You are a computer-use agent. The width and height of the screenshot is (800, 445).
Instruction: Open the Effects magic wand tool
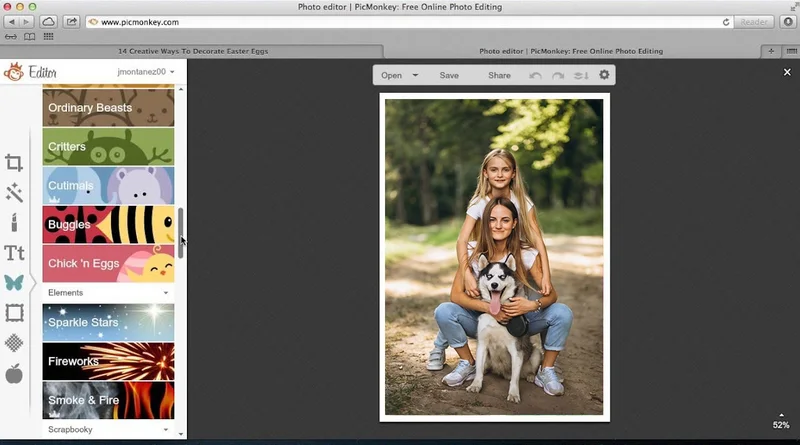(x=14, y=193)
